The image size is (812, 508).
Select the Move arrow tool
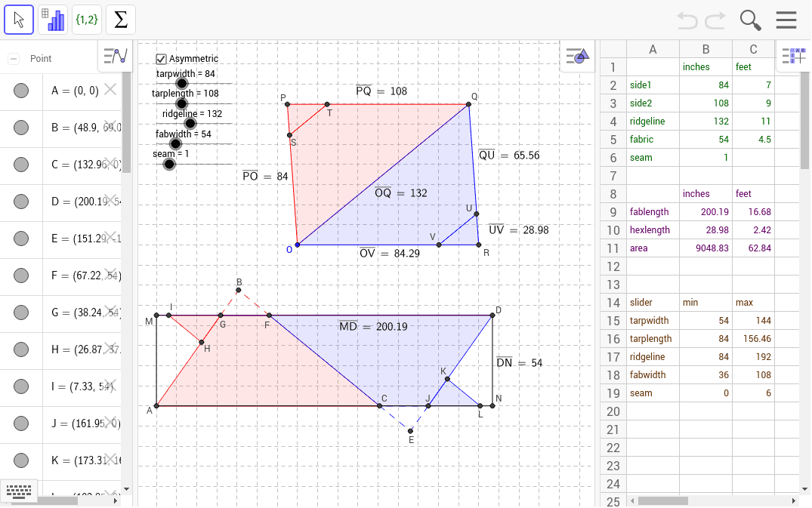pyautogui.click(x=19, y=20)
